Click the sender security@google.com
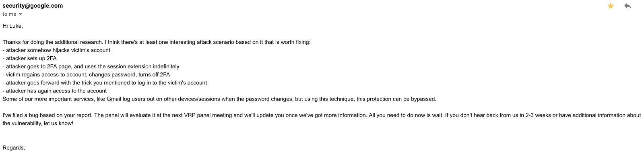This screenshot has width=644, height=152. tap(33, 6)
